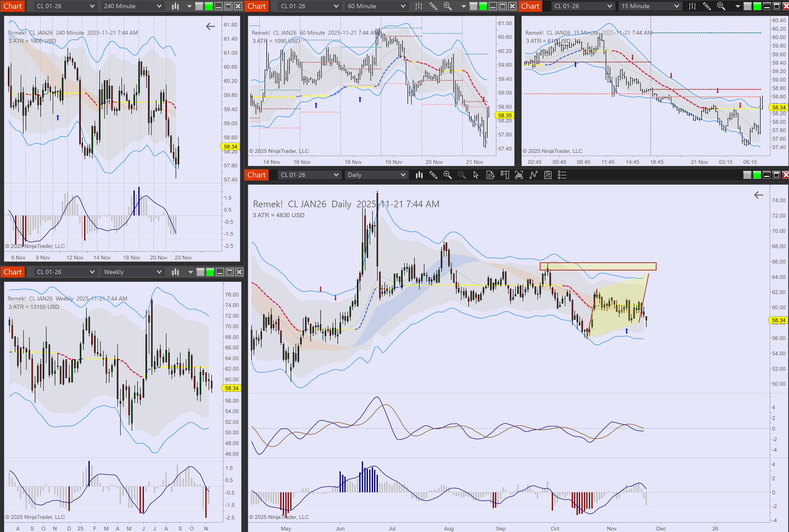
Task: Click 58.34 price marker on Daily chart axis
Action: point(779,320)
